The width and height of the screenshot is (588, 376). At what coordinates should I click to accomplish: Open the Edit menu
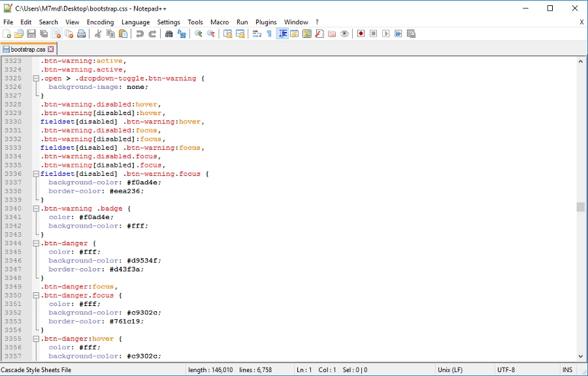[x=26, y=22]
